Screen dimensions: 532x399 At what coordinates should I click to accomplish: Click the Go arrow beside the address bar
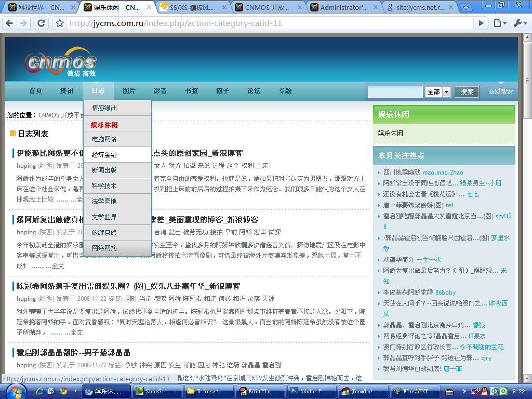[481, 23]
